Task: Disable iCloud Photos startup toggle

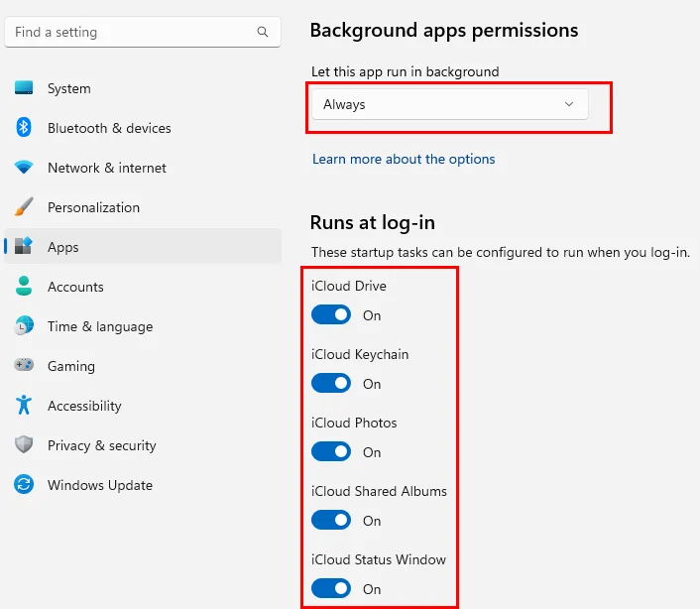Action: [331, 451]
